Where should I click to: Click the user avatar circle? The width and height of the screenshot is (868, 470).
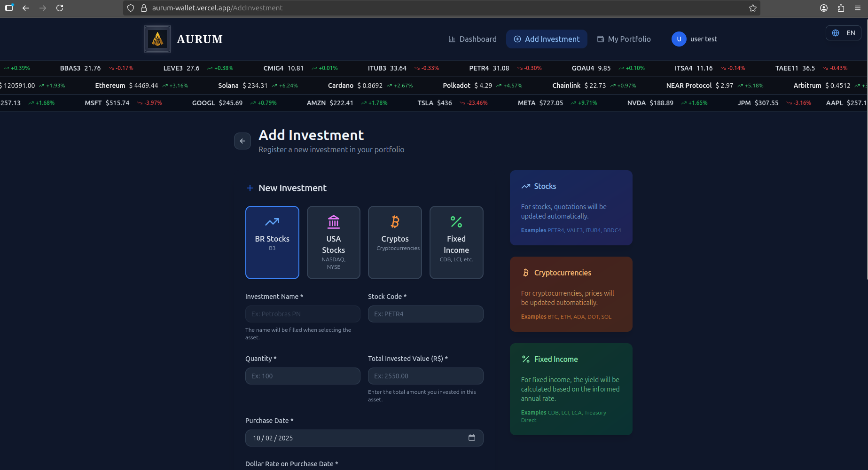tap(679, 39)
